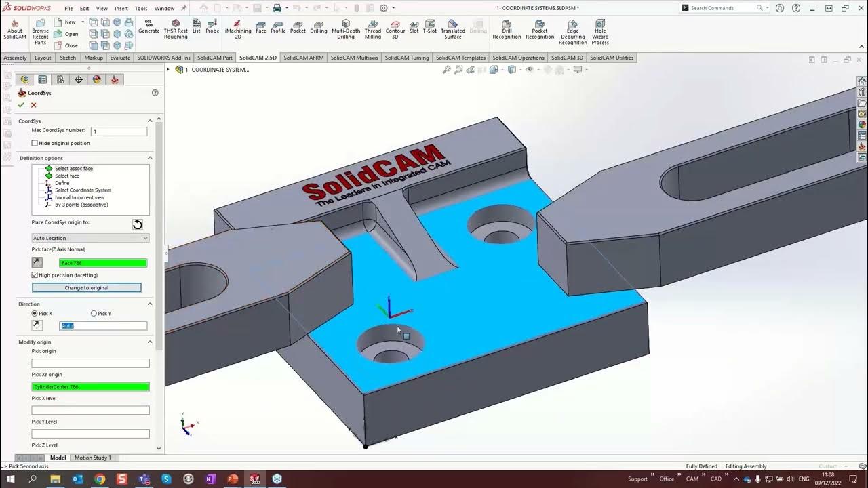
Task: Click the flip origin rotation icon
Action: [x=138, y=224]
